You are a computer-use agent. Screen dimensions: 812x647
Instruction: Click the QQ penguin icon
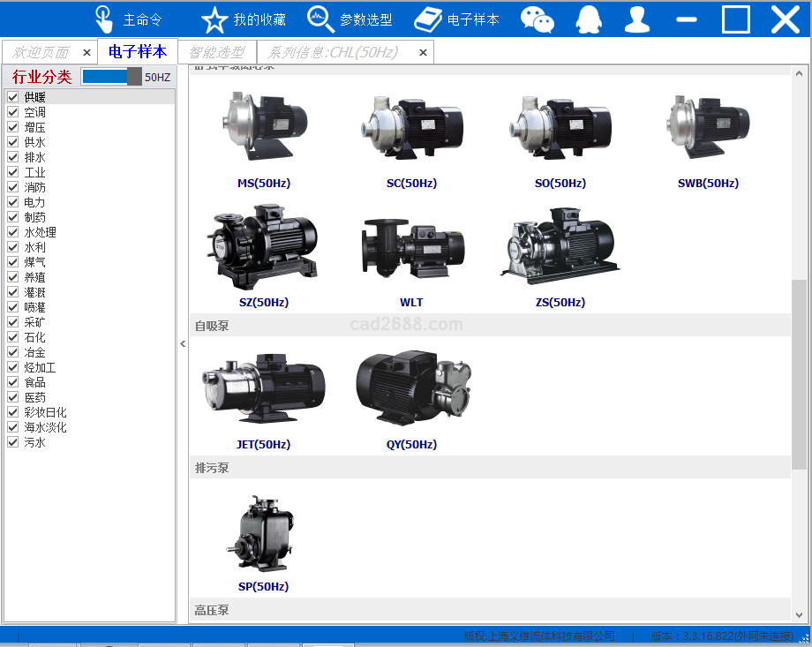pos(589,19)
